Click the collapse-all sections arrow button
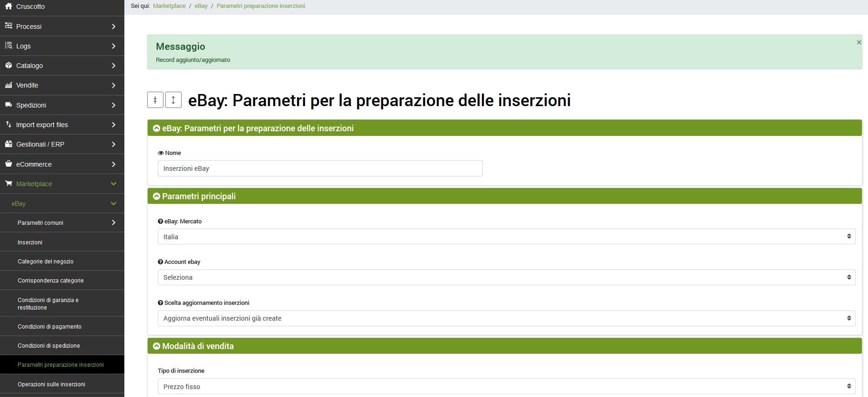Viewport: 868px width, 397px height. [155, 100]
